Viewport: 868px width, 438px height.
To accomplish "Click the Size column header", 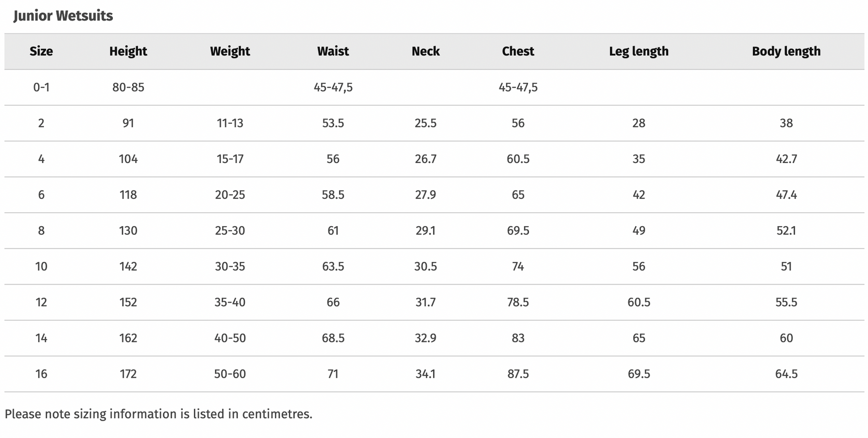I will point(41,51).
